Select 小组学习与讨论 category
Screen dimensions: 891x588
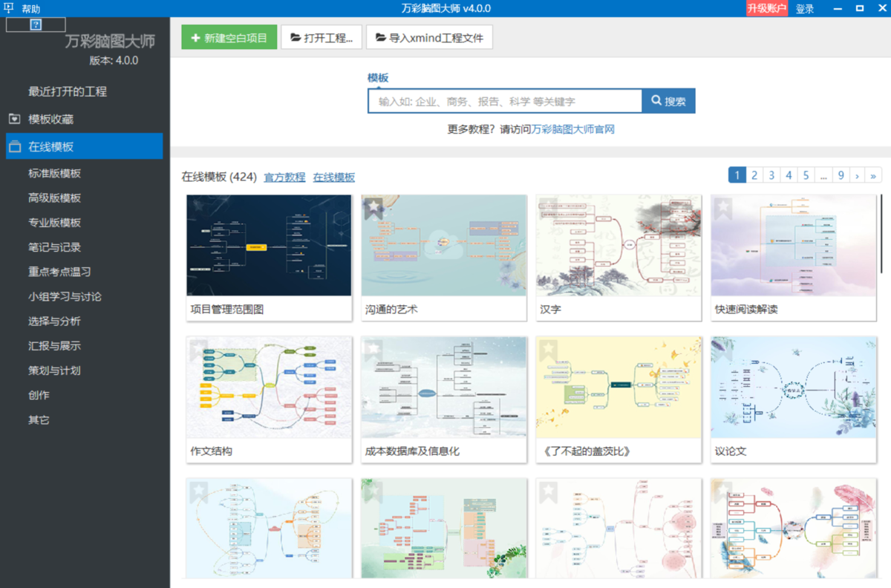click(65, 296)
